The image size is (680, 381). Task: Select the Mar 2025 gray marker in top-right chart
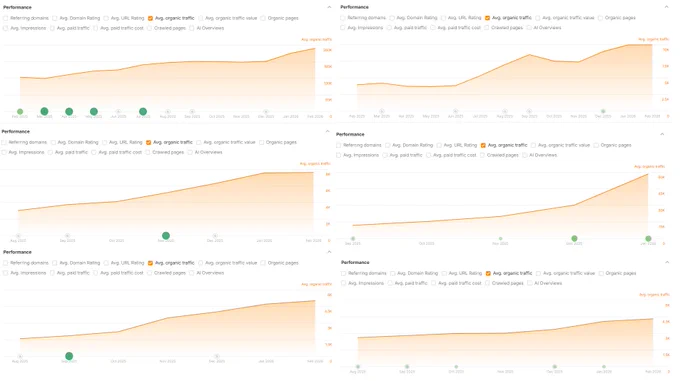pyautogui.click(x=382, y=111)
